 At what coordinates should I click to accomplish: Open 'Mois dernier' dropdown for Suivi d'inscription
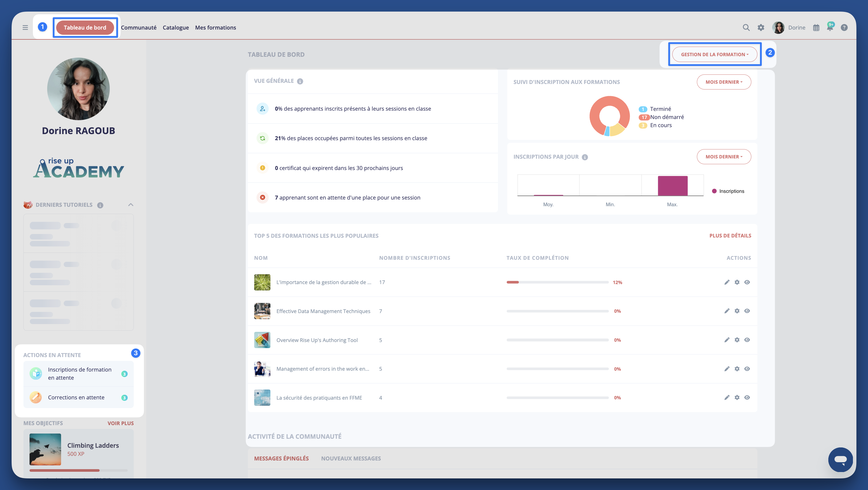click(724, 82)
